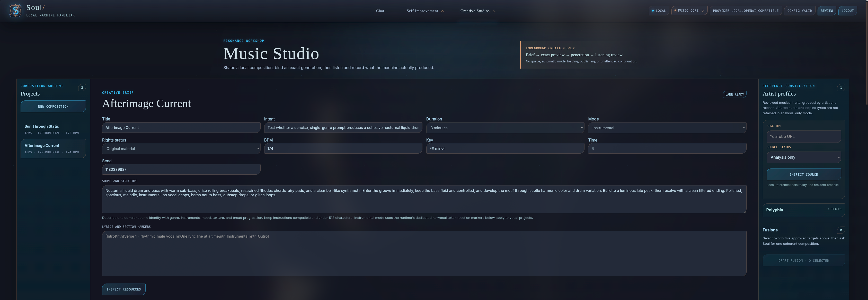
Task: Open the Rights status dropdown
Action: [181, 149]
